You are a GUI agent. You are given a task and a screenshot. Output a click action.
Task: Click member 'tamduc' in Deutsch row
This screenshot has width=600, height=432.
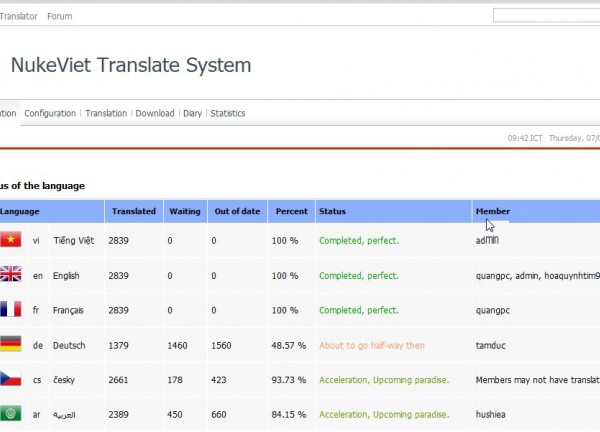point(491,346)
